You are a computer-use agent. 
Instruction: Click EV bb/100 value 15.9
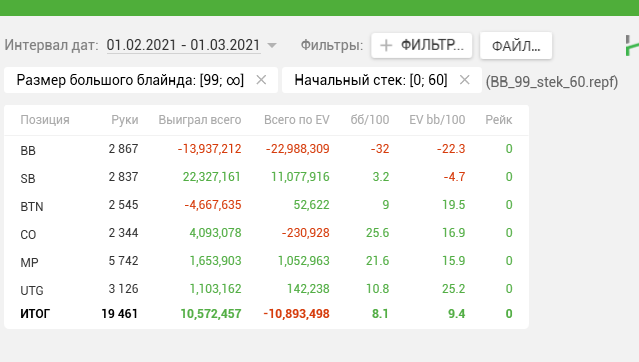454,261
